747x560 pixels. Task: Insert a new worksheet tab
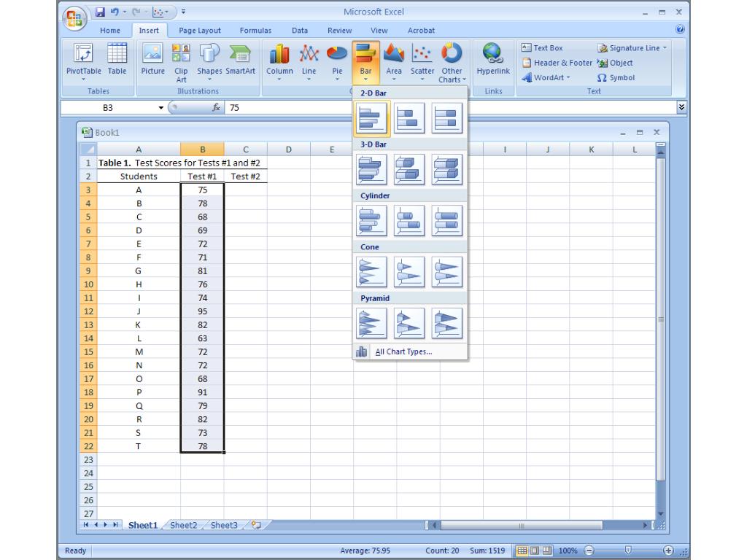256,525
